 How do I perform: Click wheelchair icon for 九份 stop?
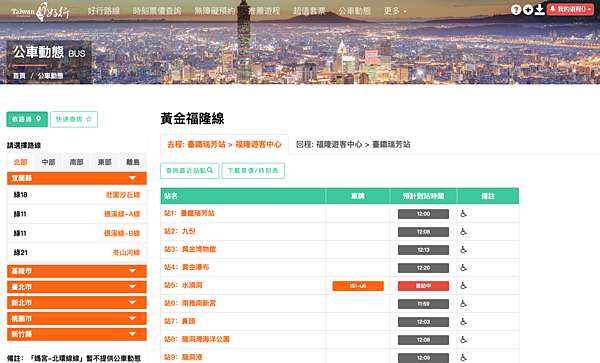point(463,231)
